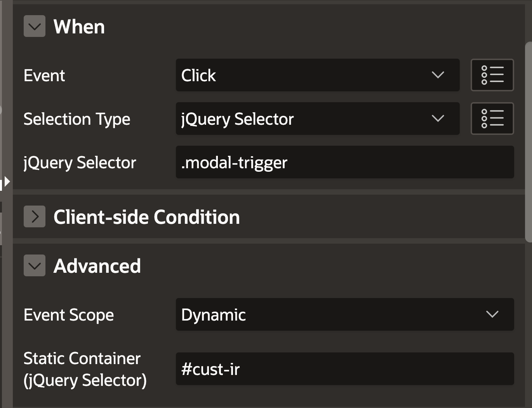The width and height of the screenshot is (532, 408).
Task: Open the Selection Type dropdown
Action: pos(317,119)
